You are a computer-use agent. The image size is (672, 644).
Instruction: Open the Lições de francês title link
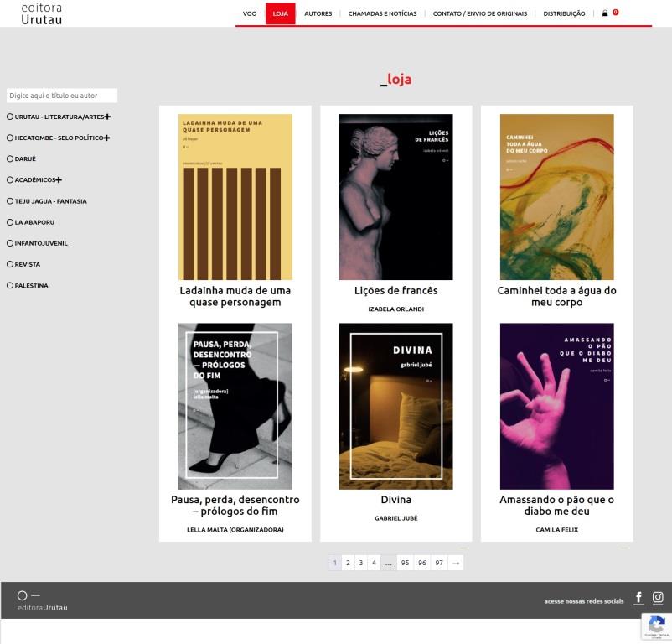395,291
